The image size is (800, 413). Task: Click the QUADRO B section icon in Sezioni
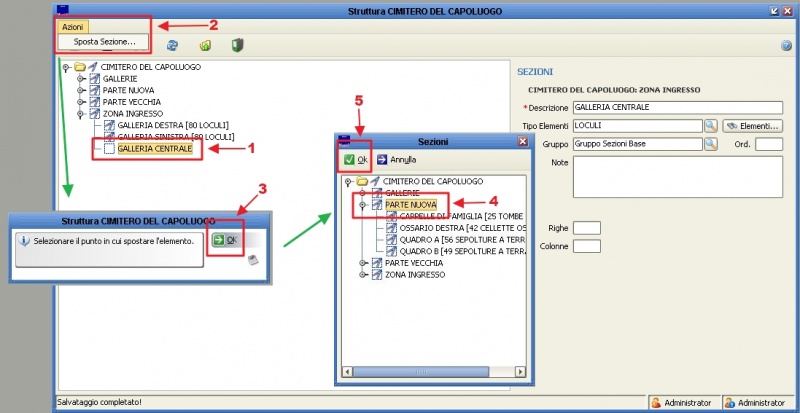[391, 251]
